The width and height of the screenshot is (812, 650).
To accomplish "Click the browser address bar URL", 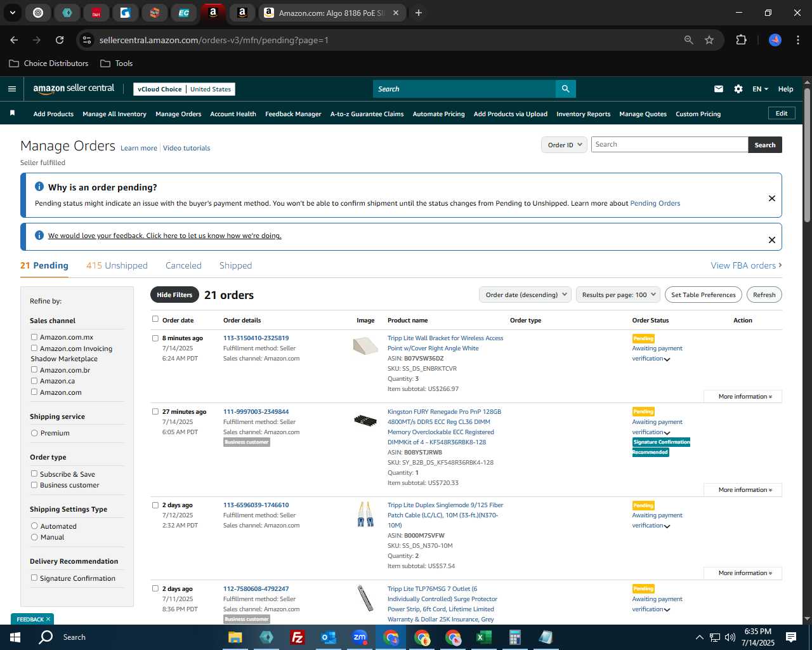I will (x=214, y=40).
